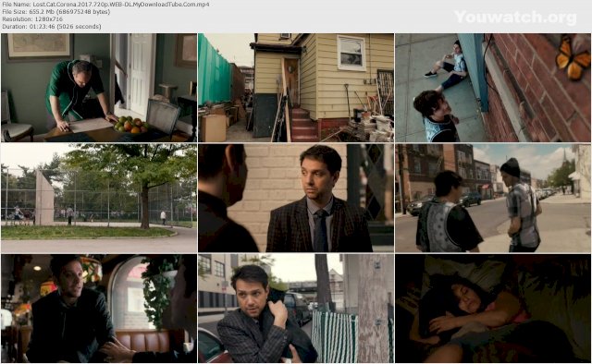
Task: Click the Resolution 1280x716 text
Action: (x=32, y=18)
